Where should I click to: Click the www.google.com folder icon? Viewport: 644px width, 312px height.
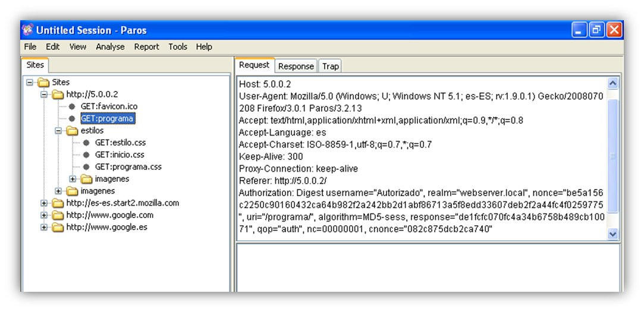tap(58, 216)
